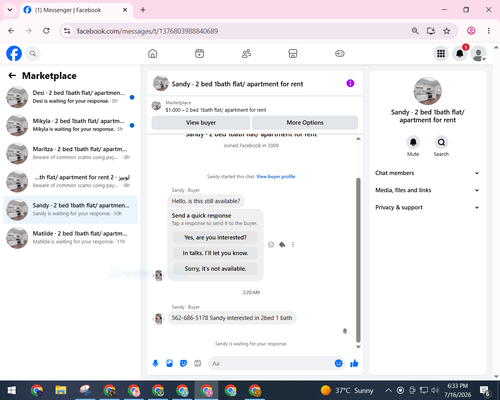Click More Options button
This screenshot has height=400, width=500.
305,123
